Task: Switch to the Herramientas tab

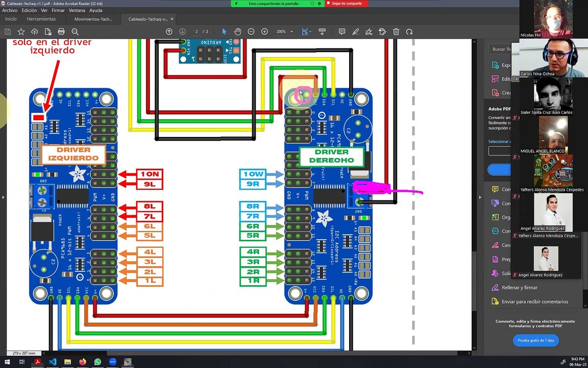Action: (41, 19)
